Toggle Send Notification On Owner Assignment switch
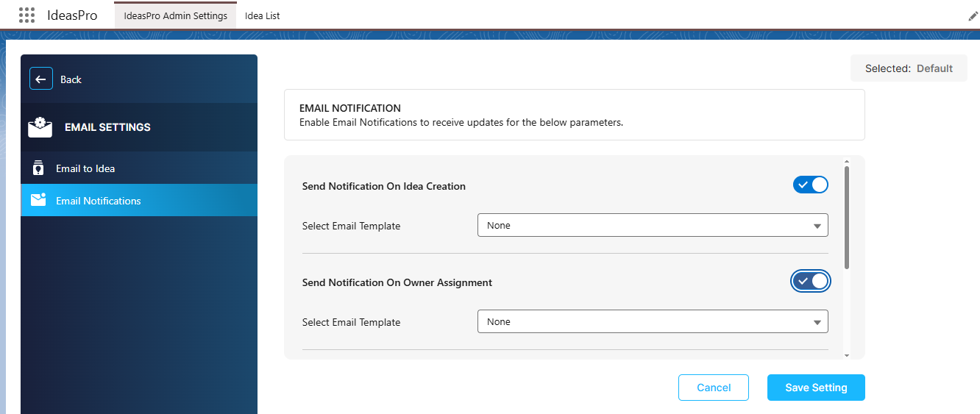 pyautogui.click(x=811, y=281)
